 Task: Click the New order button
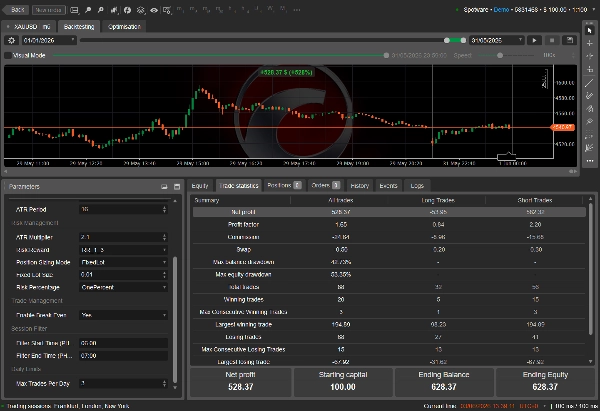(x=48, y=10)
